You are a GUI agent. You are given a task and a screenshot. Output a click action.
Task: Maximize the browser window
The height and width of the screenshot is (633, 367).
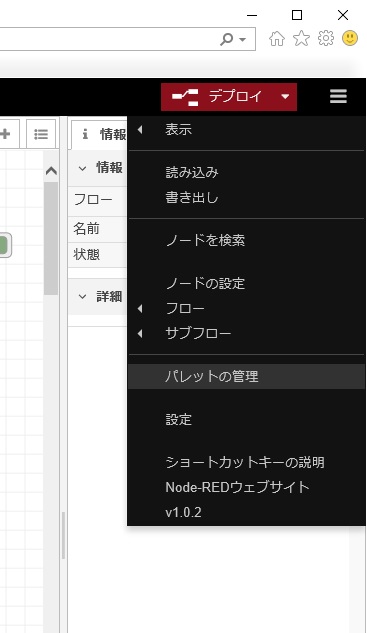[297, 15]
